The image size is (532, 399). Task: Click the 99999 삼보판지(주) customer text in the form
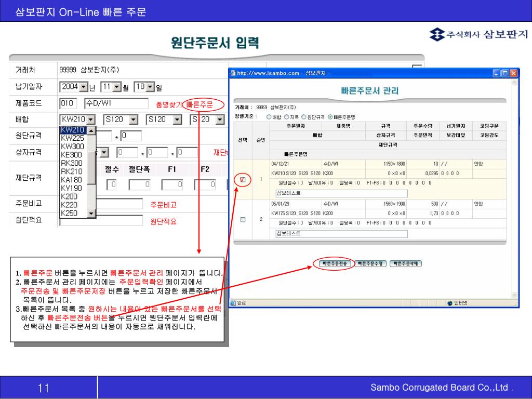coord(89,70)
